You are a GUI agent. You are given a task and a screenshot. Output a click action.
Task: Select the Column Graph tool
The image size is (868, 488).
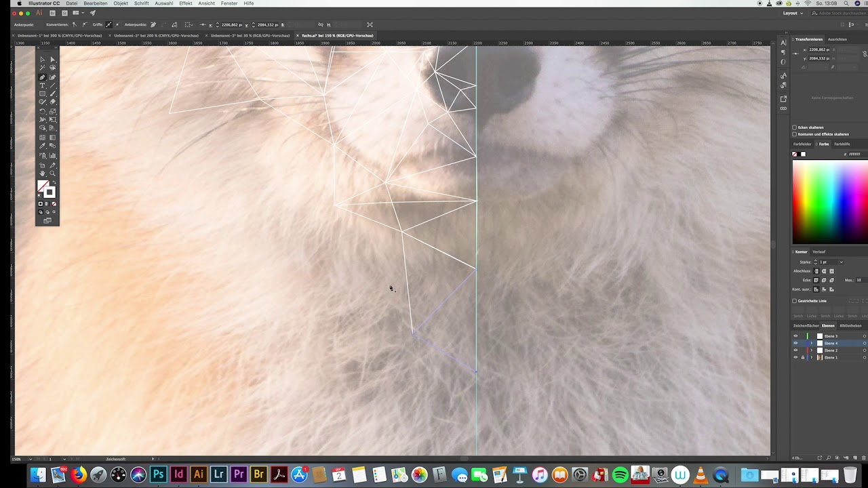pos(52,155)
